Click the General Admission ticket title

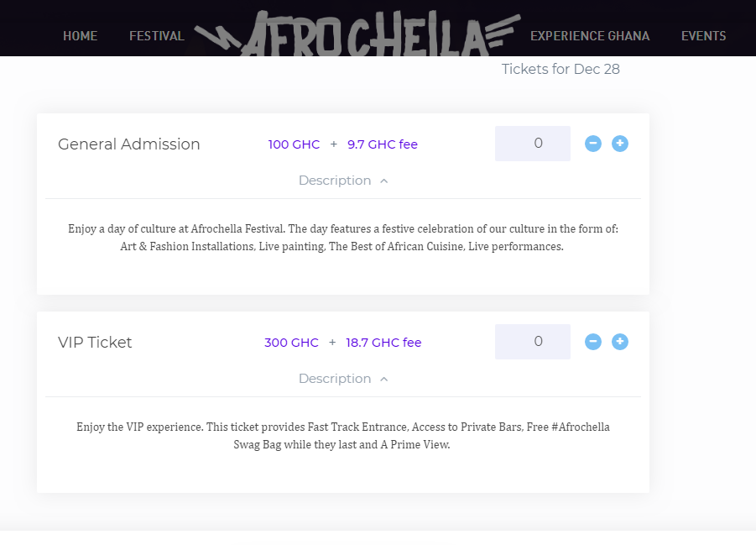(x=129, y=144)
